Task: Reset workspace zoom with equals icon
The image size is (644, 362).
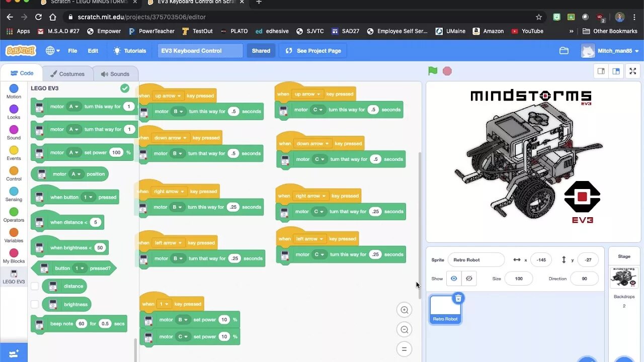Action: coord(404,349)
